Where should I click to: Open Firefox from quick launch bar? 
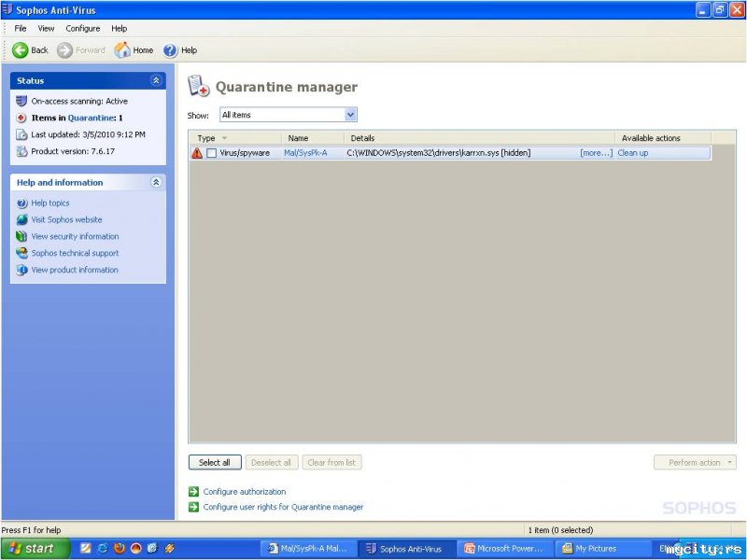point(119,548)
